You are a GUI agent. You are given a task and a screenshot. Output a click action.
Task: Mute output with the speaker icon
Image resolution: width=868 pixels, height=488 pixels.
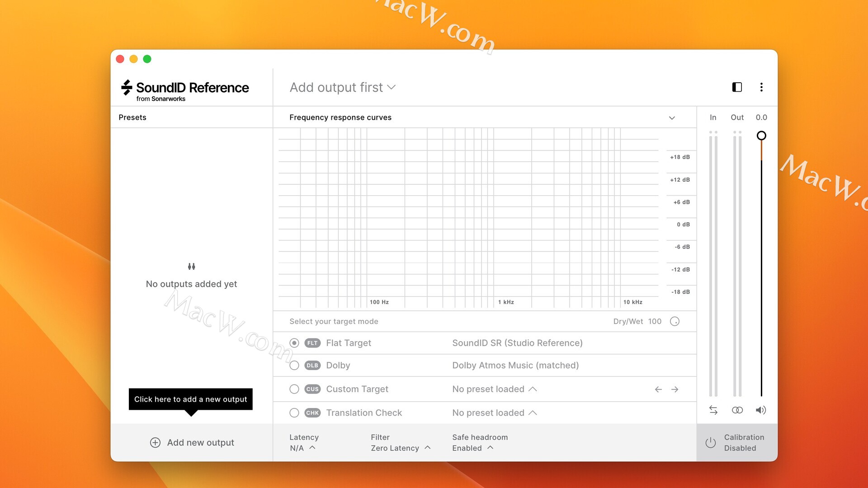click(x=761, y=410)
